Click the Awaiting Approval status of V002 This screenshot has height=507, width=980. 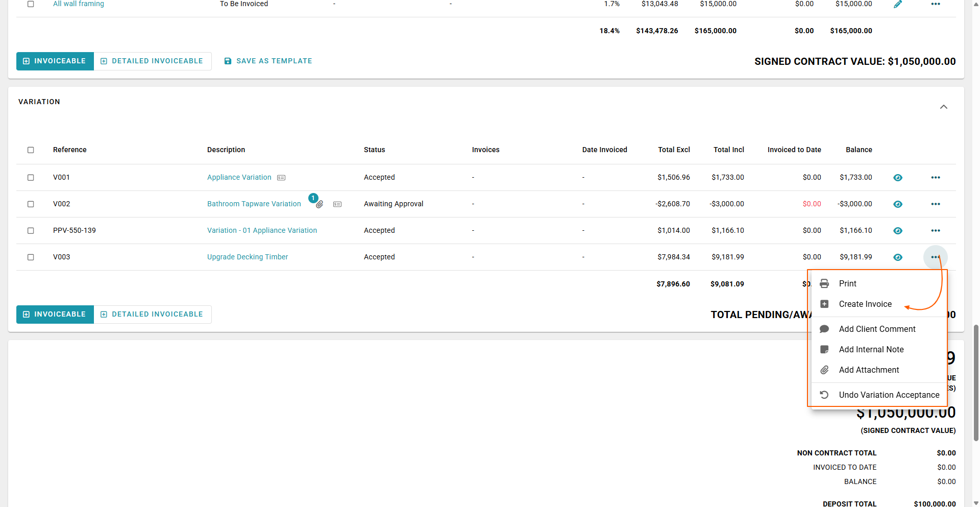[x=394, y=204]
